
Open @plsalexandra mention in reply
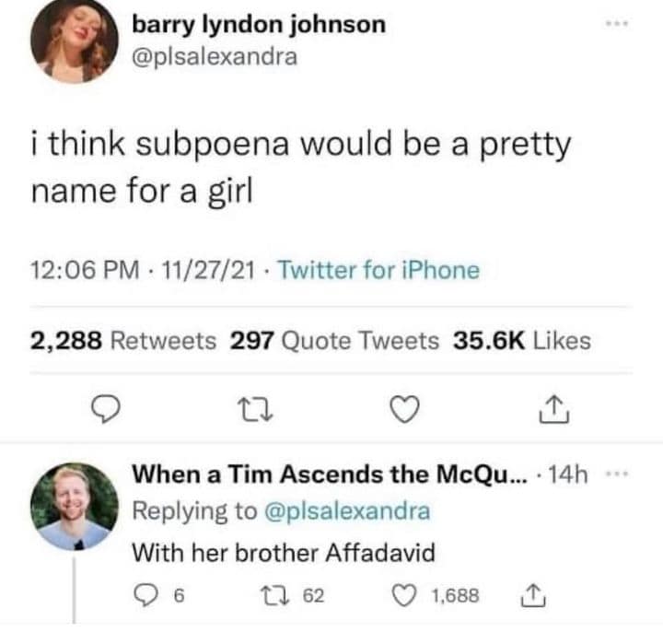[x=347, y=510]
